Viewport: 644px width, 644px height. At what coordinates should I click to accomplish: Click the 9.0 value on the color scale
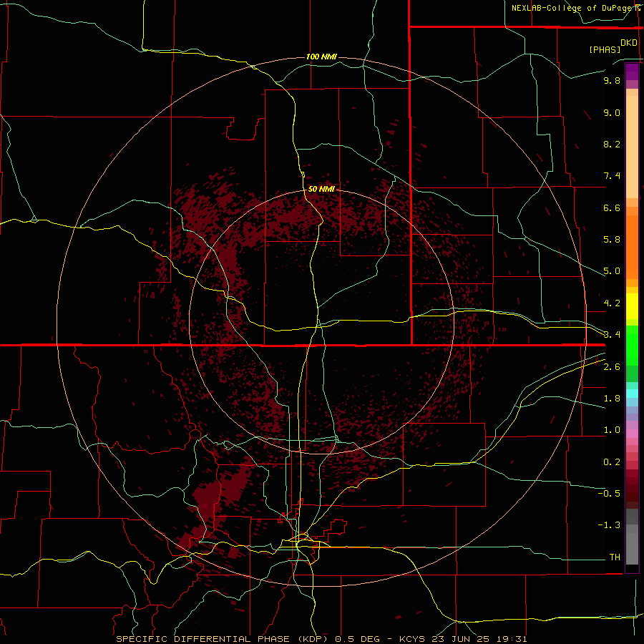pos(612,112)
